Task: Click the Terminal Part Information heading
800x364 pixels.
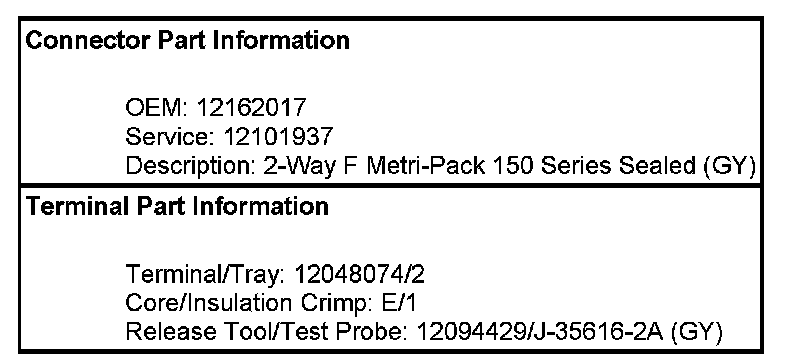Action: point(177,206)
